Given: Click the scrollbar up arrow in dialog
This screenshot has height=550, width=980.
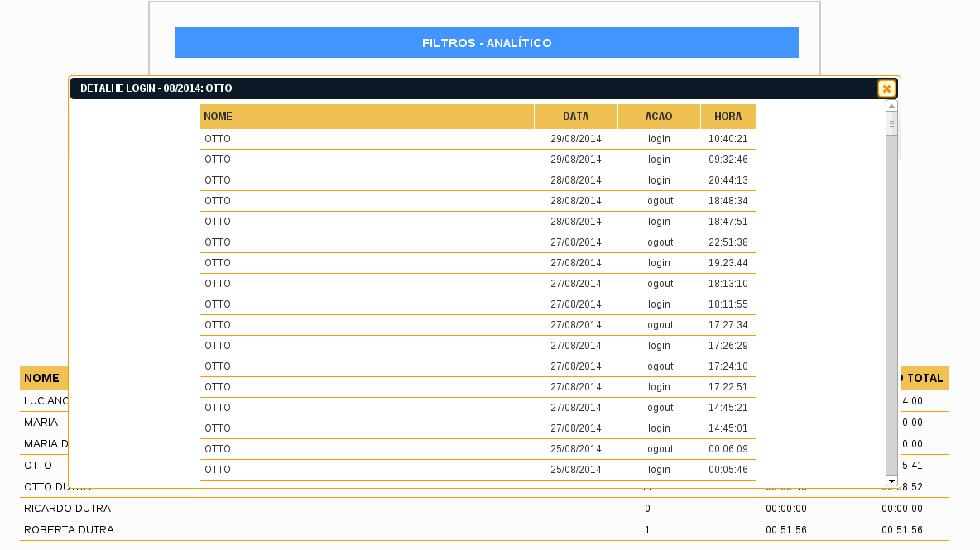Looking at the screenshot, I should click(x=891, y=106).
